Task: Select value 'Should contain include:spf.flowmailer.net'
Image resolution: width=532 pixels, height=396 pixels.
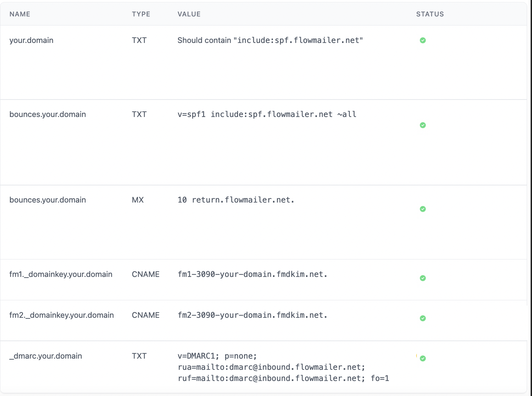Action: click(270, 41)
